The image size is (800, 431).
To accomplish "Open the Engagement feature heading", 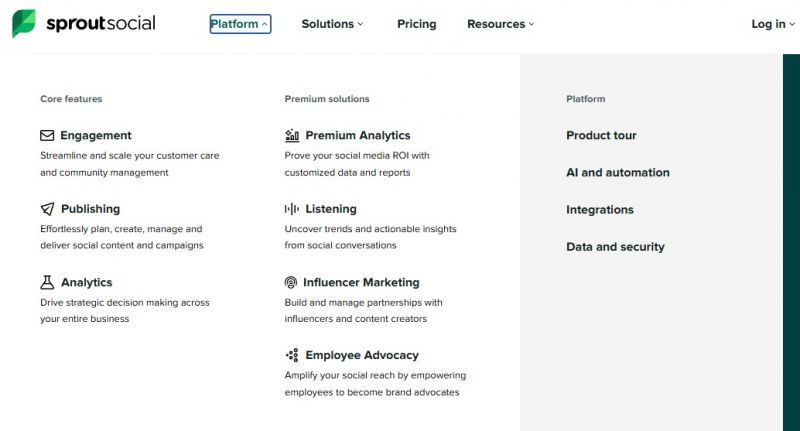I will [96, 135].
